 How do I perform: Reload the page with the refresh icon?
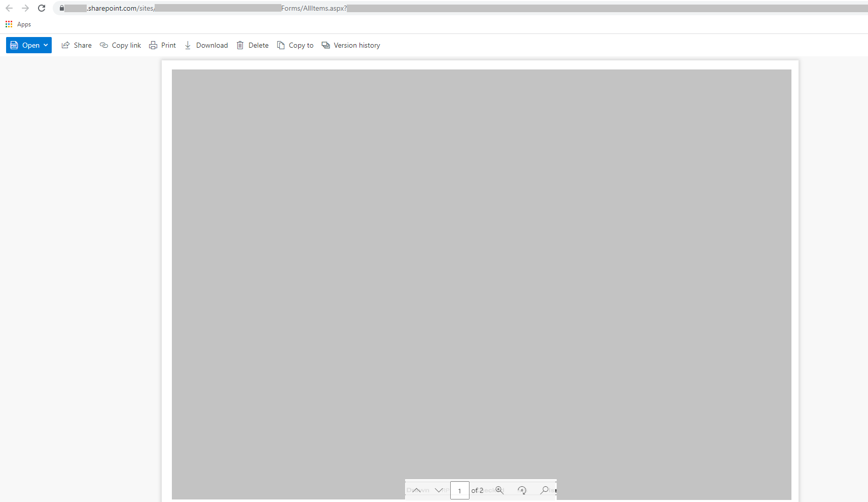[42, 8]
